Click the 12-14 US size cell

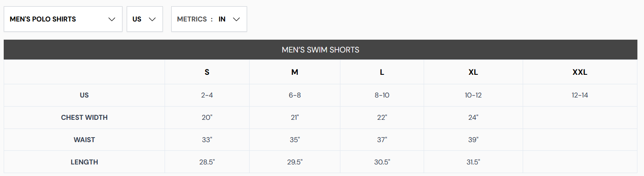coord(580,95)
